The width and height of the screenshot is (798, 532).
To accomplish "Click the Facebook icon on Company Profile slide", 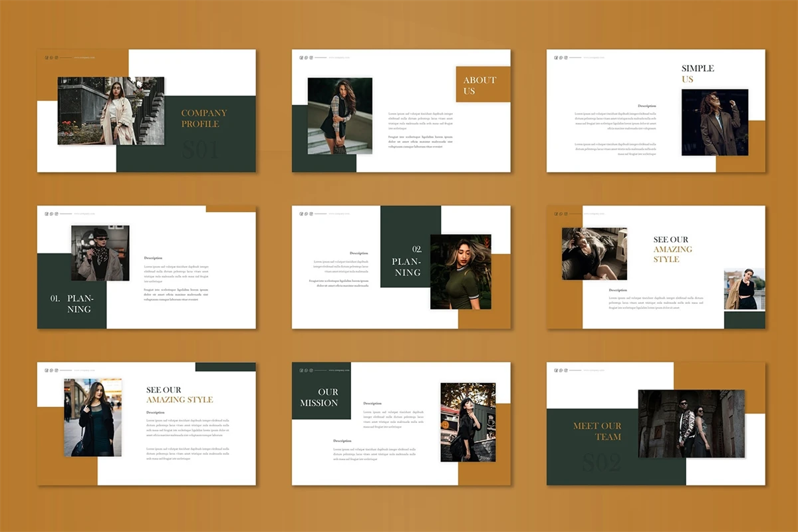I will (x=47, y=57).
